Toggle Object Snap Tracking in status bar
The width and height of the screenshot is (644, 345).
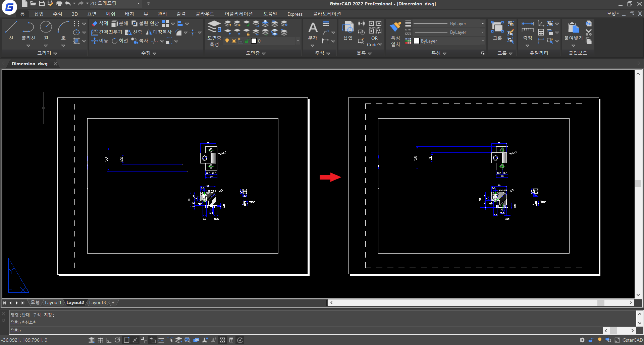tap(135, 340)
